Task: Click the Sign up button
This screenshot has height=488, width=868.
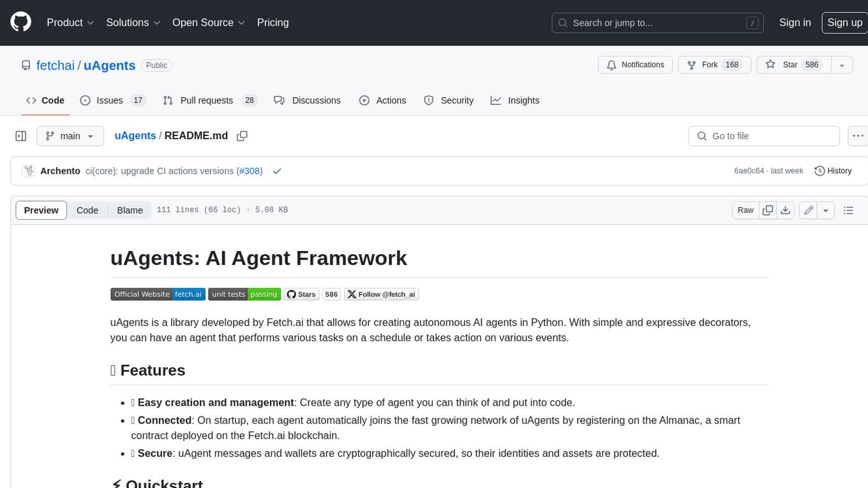Action: click(x=844, y=22)
